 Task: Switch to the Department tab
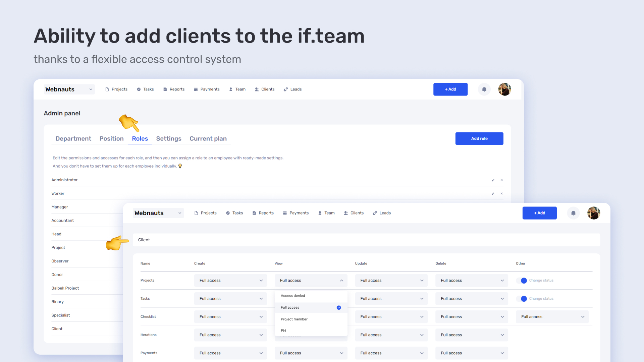click(x=73, y=138)
